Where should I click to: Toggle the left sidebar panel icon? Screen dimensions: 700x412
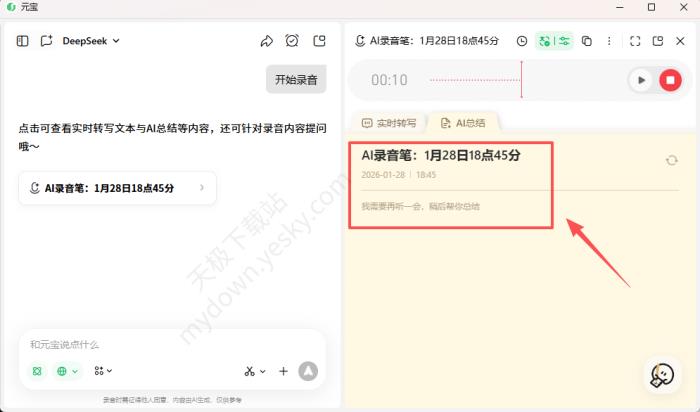pyautogui.click(x=23, y=41)
